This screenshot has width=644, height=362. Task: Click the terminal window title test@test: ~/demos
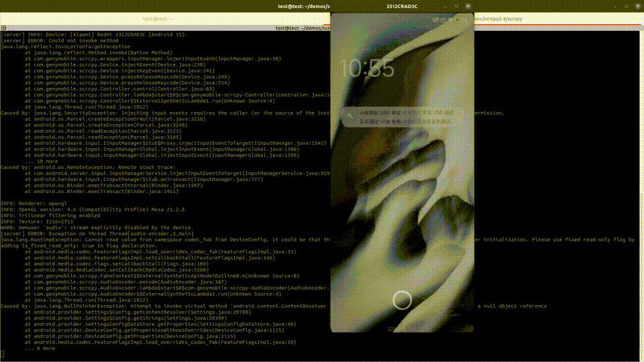(x=303, y=6)
